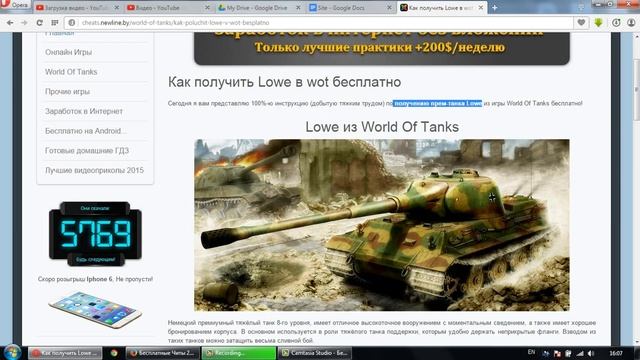Open the Windows Start button
The width and height of the screenshot is (640, 360).
13,353
